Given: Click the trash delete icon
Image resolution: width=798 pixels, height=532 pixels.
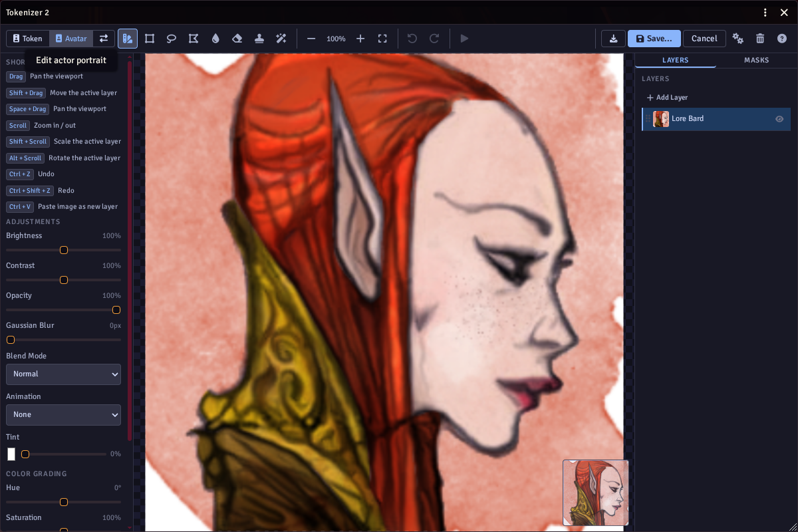Looking at the screenshot, I should coord(760,39).
